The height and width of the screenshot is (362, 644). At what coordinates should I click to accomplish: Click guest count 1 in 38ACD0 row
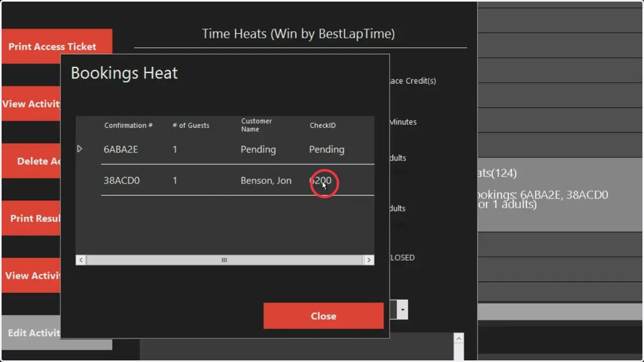coord(175,181)
